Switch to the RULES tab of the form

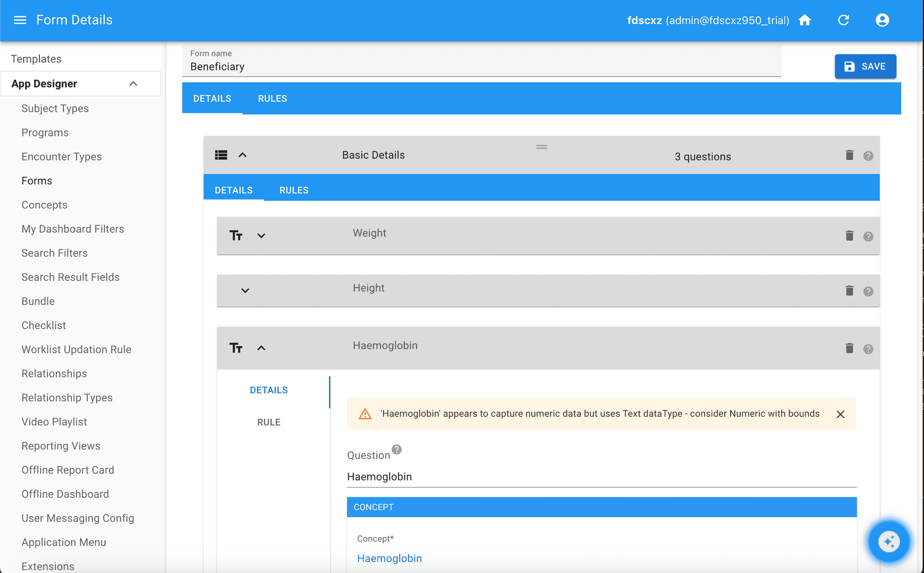tap(273, 98)
